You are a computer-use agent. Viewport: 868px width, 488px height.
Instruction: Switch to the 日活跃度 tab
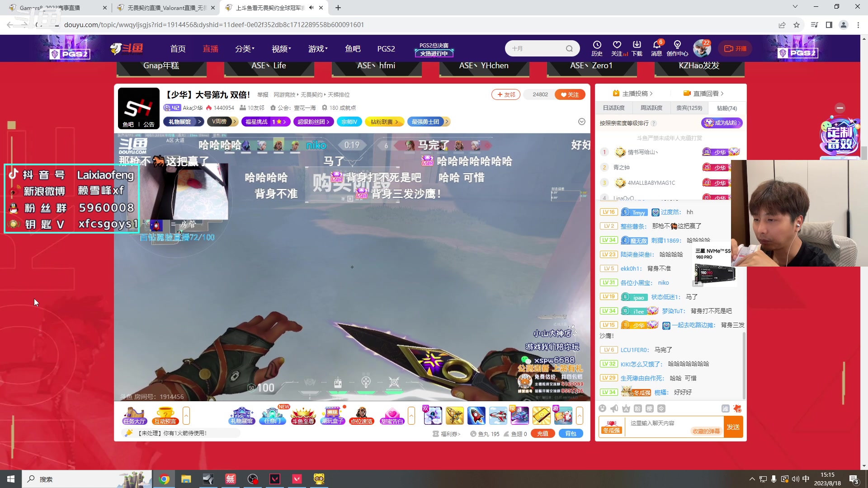pyautogui.click(x=613, y=108)
